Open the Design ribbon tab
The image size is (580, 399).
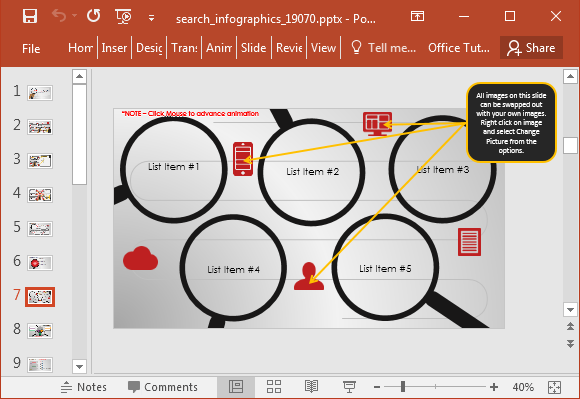pos(149,48)
